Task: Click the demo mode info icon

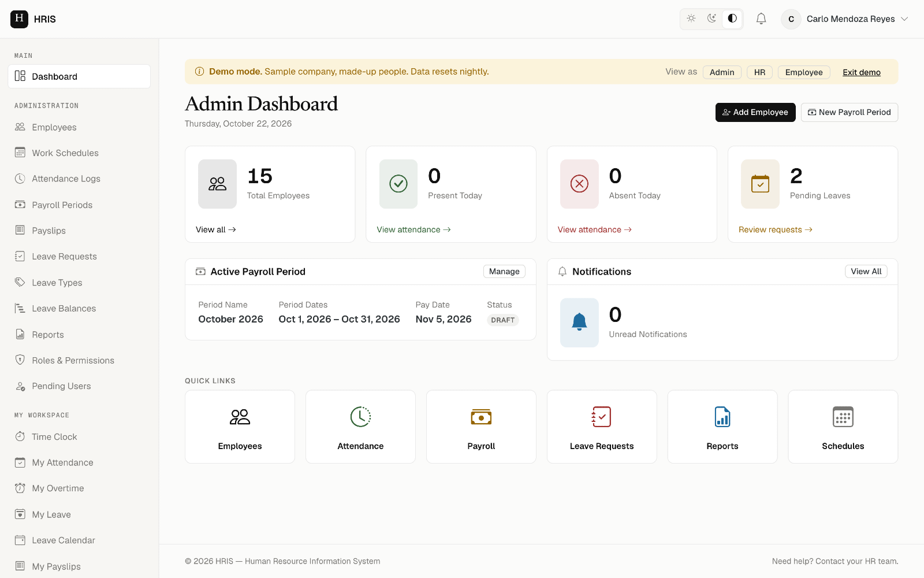Action: [x=199, y=72]
